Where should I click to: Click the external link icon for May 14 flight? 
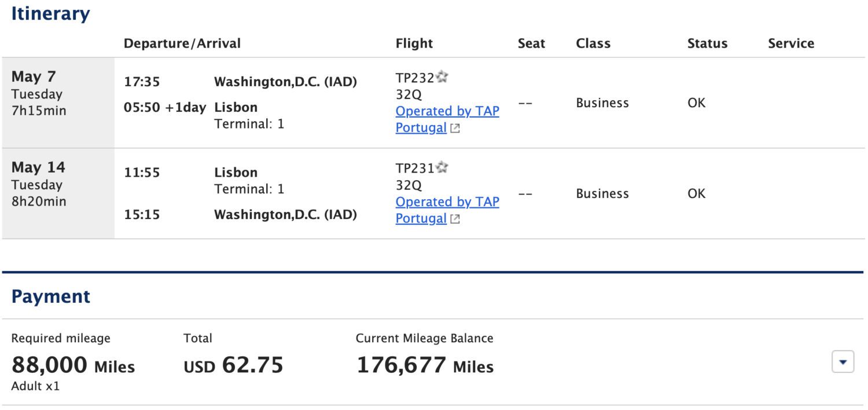coord(455,219)
